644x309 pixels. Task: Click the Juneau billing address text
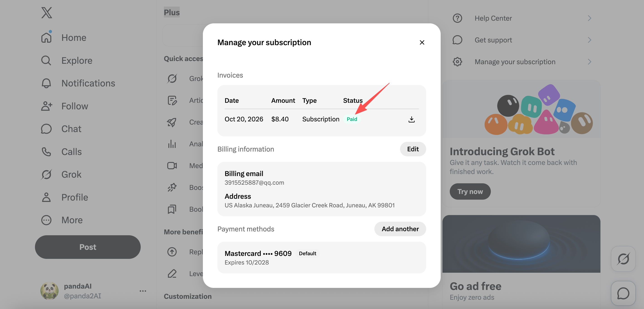pos(310,205)
